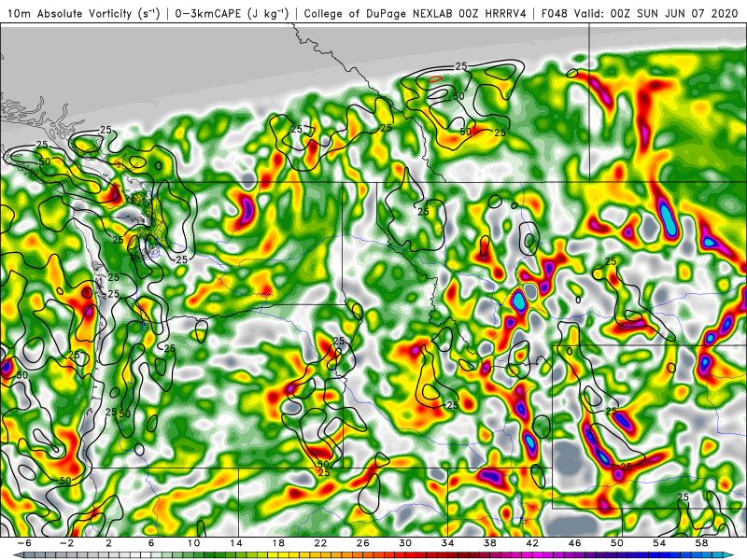The width and height of the screenshot is (747, 560).
Task: Click the "0-3kmCAPE (J kg⁻¹)" title text
Action: pyautogui.click(x=232, y=13)
